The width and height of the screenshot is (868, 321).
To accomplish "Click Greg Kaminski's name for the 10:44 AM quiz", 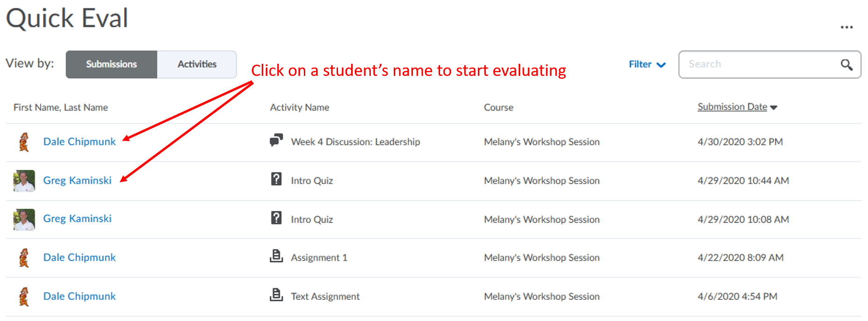I will coord(77,180).
